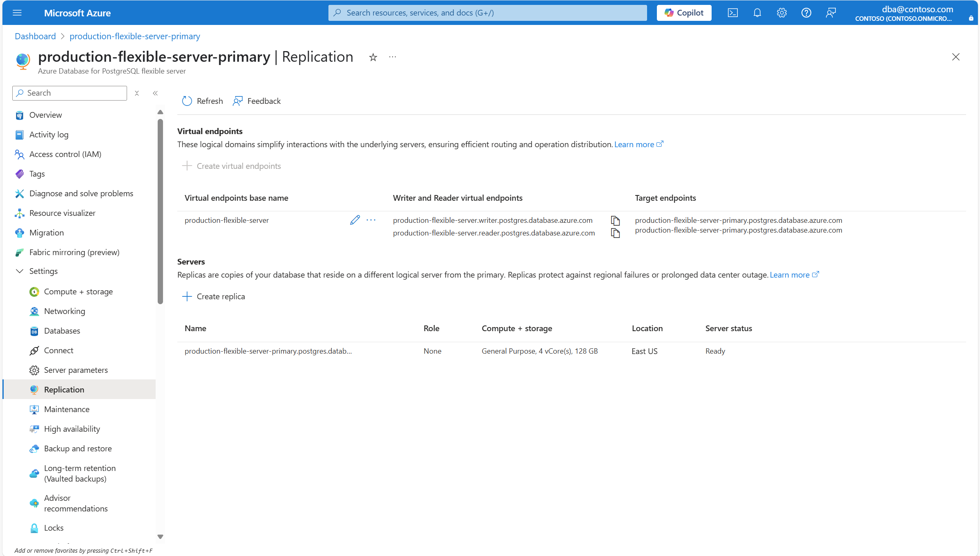Click Create replica
The width and height of the screenshot is (980, 556).
pyautogui.click(x=214, y=296)
